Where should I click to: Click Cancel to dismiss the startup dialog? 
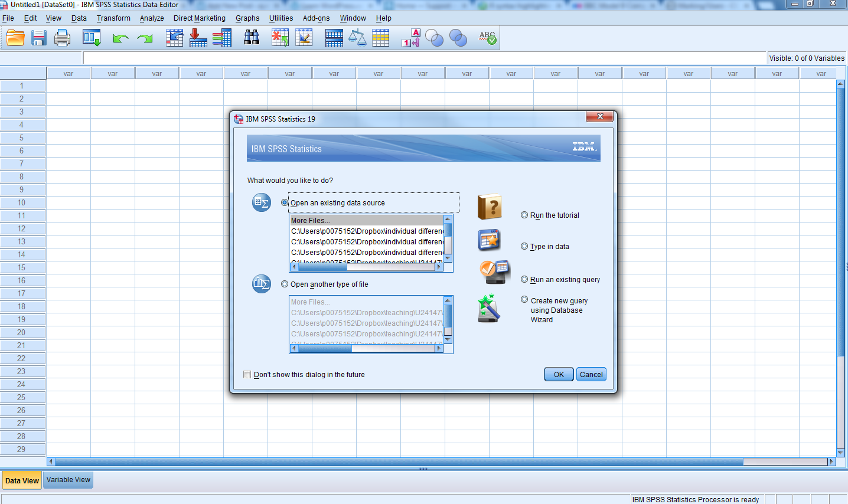[x=591, y=374]
